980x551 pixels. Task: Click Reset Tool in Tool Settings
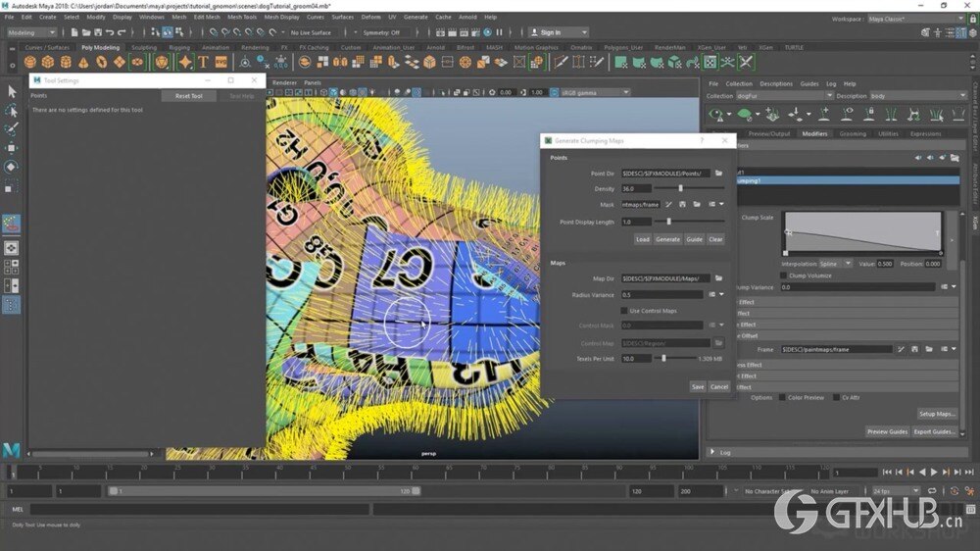[189, 96]
